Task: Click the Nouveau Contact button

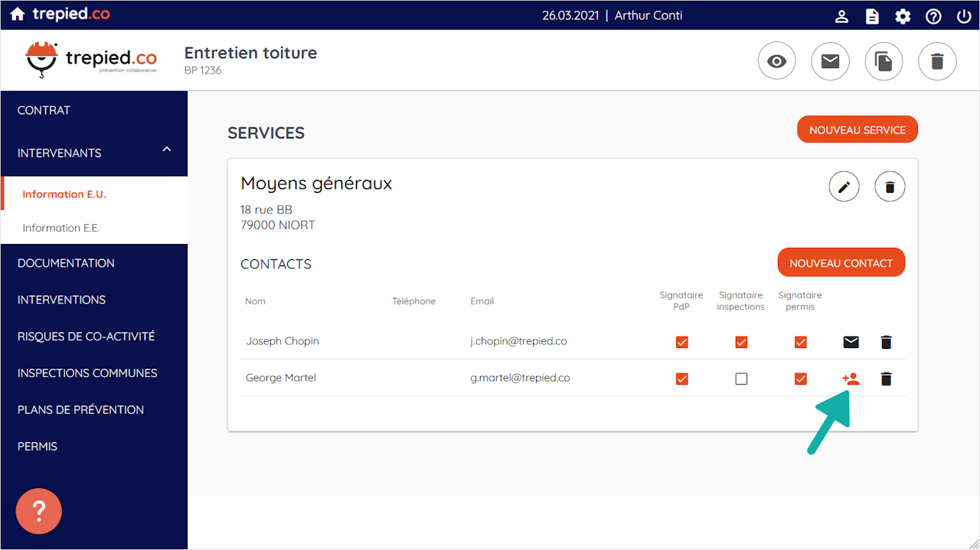Action: click(x=841, y=263)
